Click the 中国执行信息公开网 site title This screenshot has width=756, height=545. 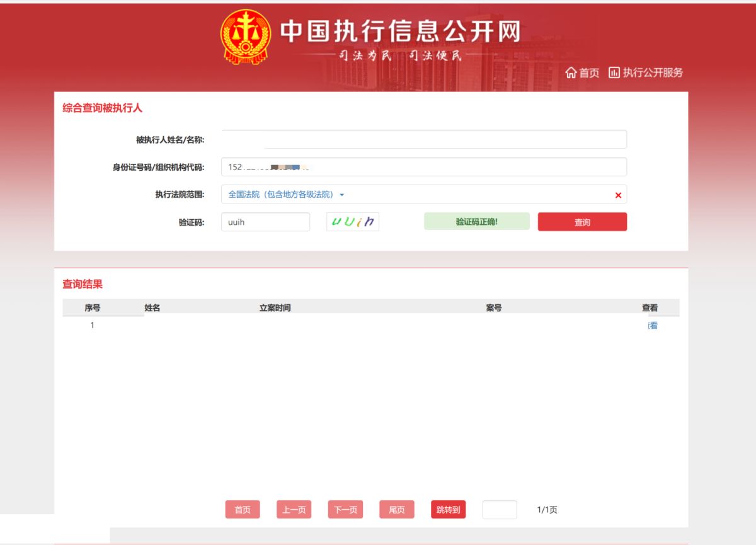(401, 32)
